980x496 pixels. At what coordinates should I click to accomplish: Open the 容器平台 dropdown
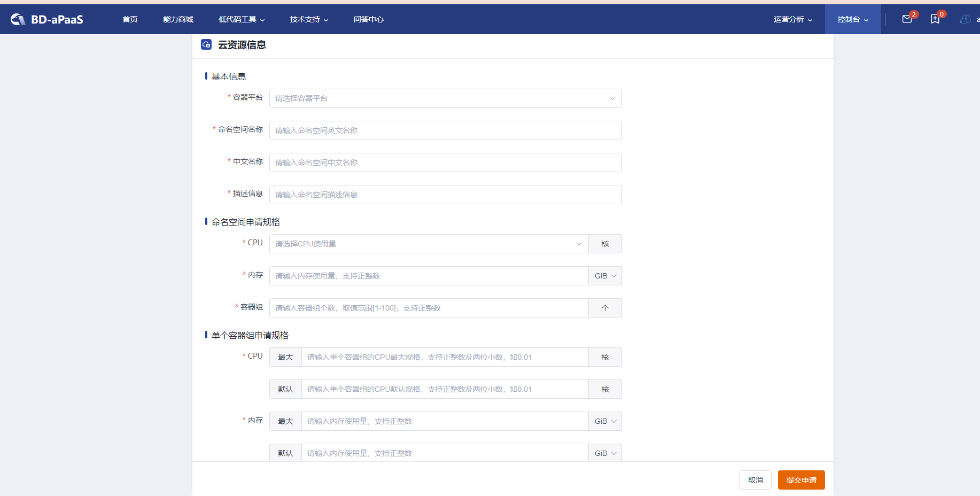coord(446,98)
